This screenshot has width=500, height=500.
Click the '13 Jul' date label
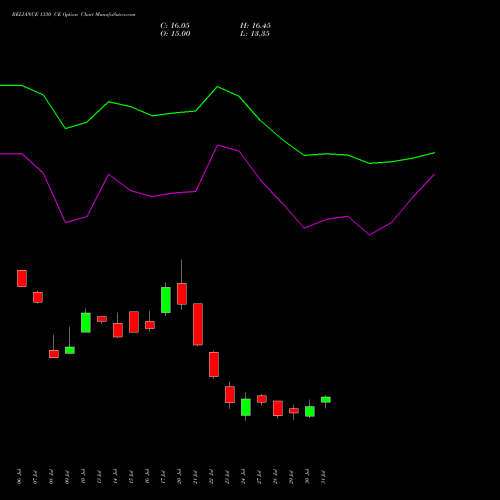99,476
